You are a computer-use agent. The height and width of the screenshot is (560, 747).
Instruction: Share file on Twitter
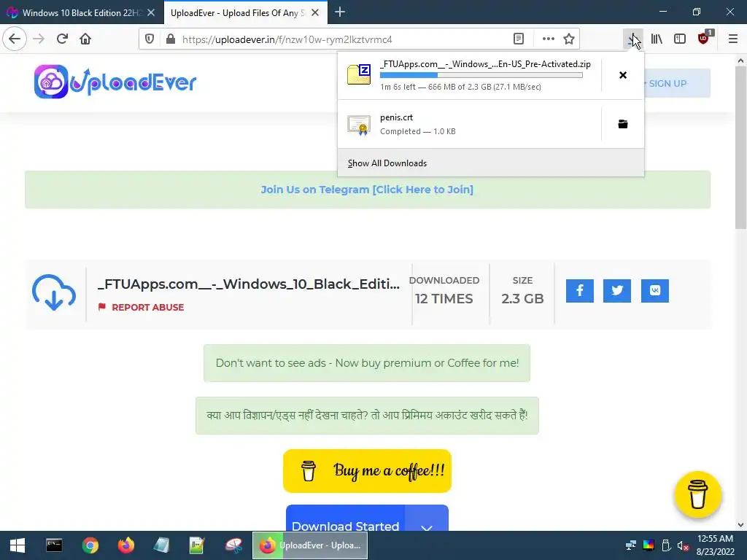coord(617,290)
